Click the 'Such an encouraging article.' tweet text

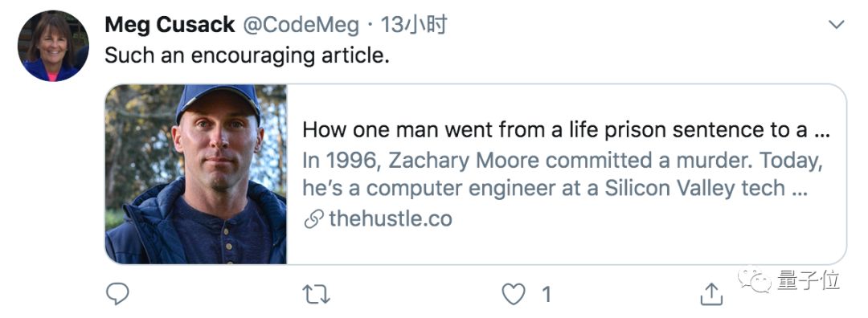[x=247, y=55]
